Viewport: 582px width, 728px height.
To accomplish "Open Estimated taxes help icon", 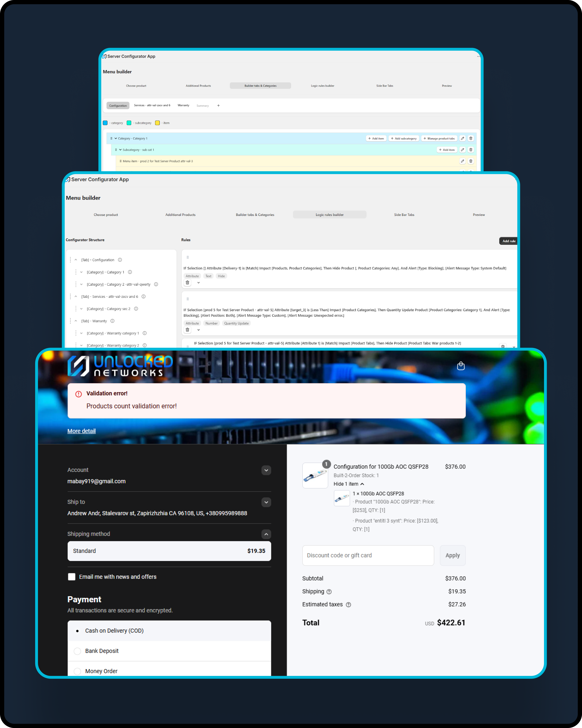I will (348, 605).
